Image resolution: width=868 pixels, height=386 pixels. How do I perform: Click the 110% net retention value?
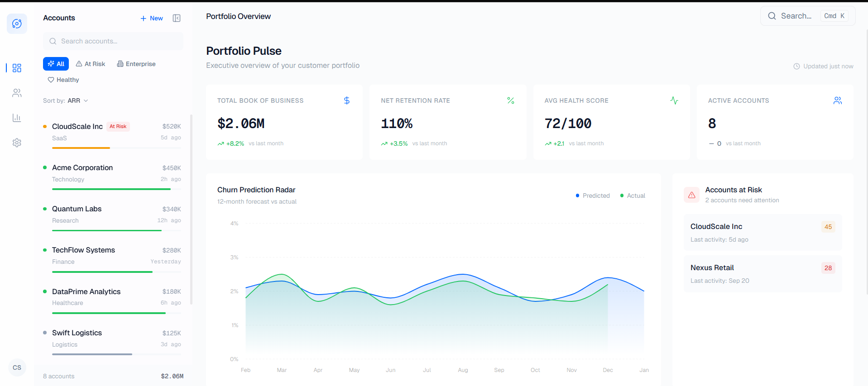(x=397, y=124)
